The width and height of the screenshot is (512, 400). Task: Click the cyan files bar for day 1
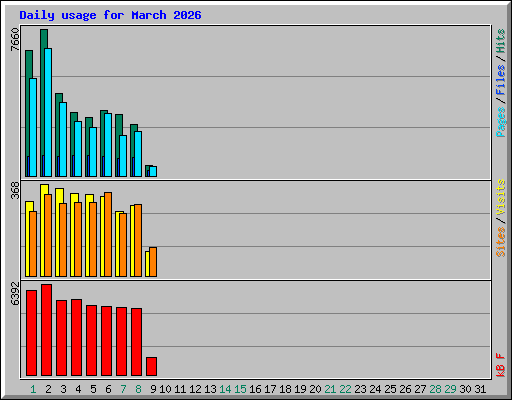(x=33, y=127)
